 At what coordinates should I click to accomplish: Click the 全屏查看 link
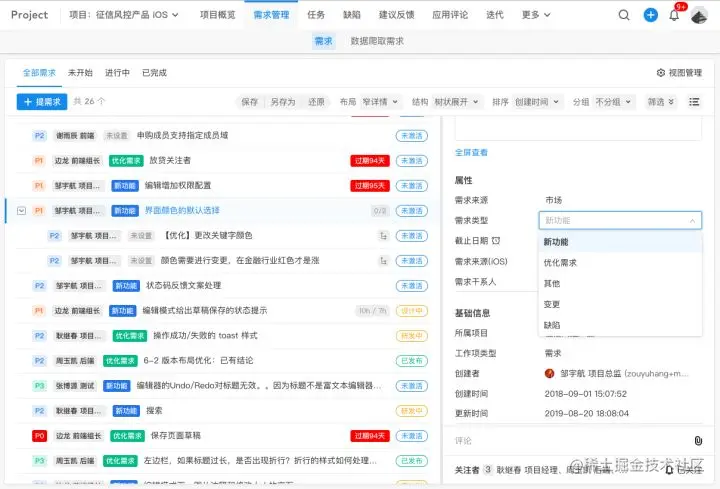click(471, 152)
